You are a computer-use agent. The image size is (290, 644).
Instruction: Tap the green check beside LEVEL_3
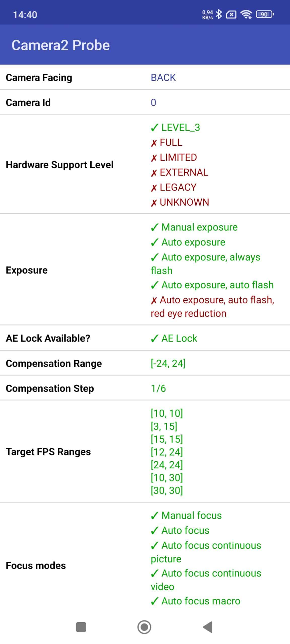tap(154, 128)
